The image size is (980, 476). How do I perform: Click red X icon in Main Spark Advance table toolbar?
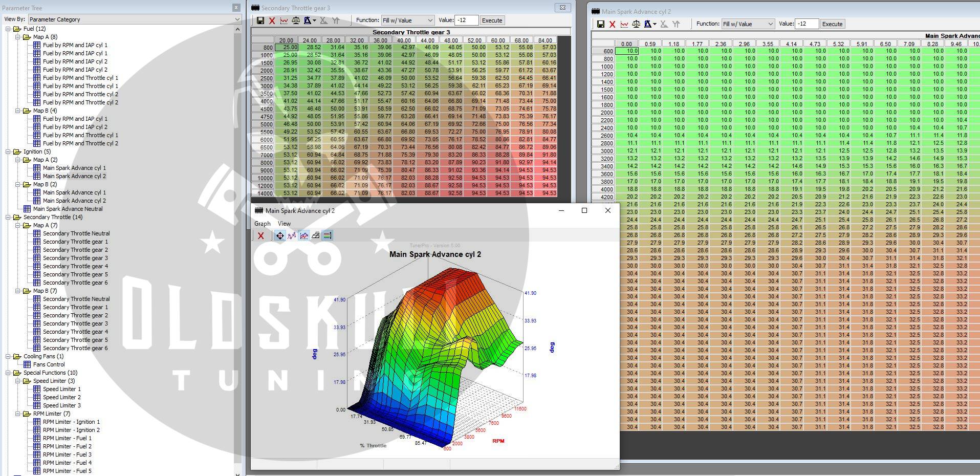612,24
